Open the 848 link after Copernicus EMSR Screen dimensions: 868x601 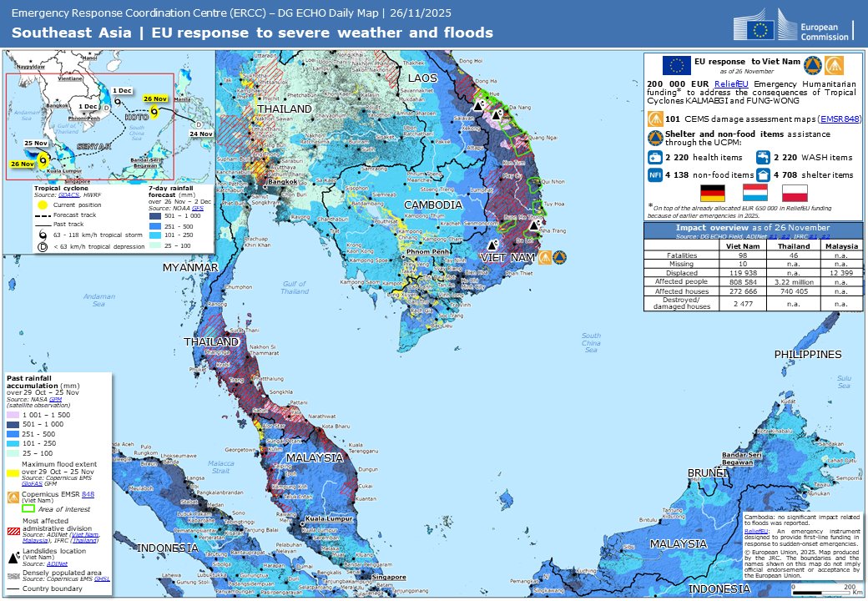(88, 494)
